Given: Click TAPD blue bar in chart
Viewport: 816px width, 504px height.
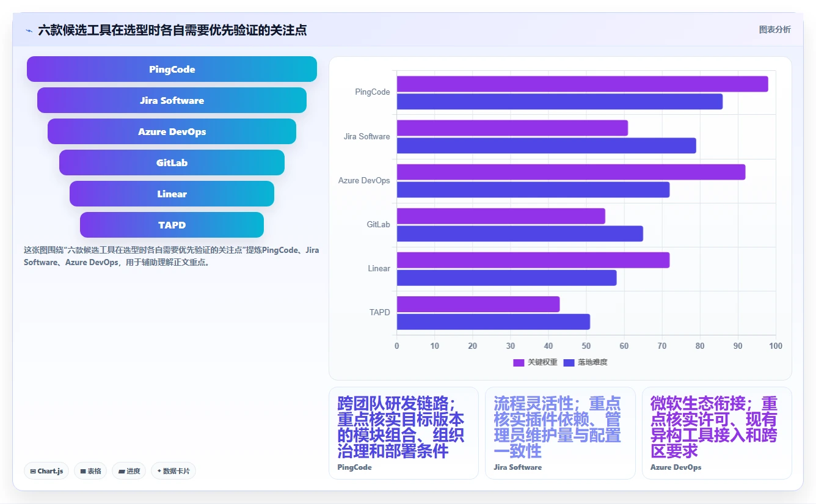Looking at the screenshot, I should [494, 321].
